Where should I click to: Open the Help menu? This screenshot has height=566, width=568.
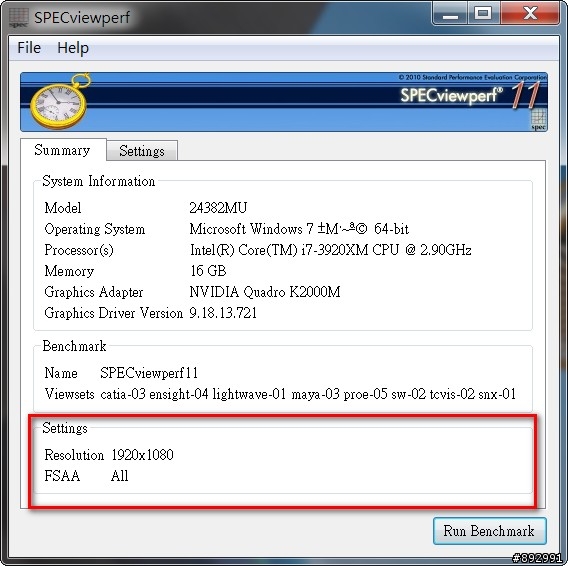click(73, 48)
